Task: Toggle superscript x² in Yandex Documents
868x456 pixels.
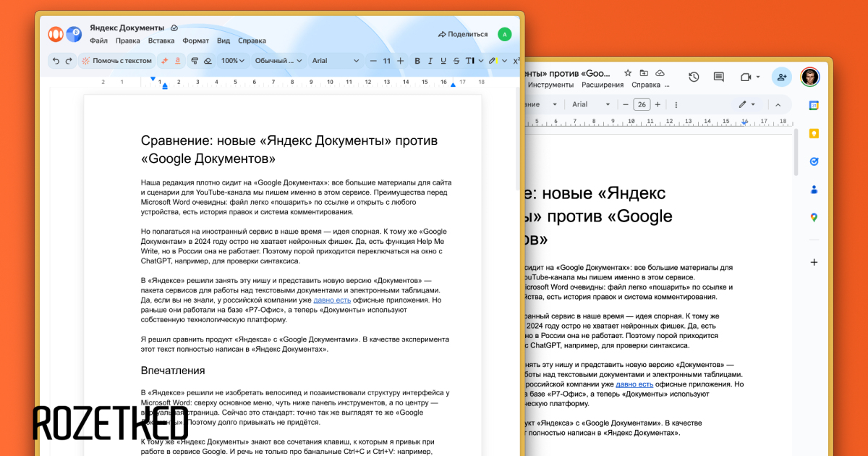Action: [516, 61]
